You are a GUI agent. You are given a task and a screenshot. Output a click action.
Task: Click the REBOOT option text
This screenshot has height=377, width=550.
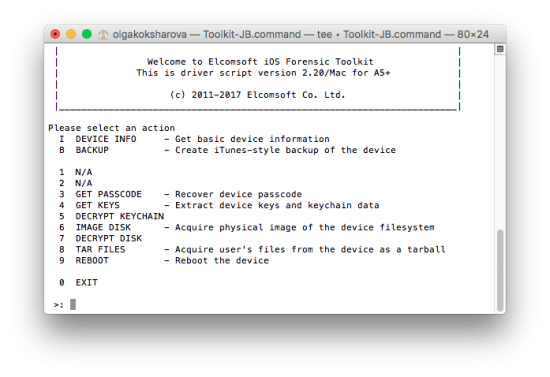pos(92,261)
